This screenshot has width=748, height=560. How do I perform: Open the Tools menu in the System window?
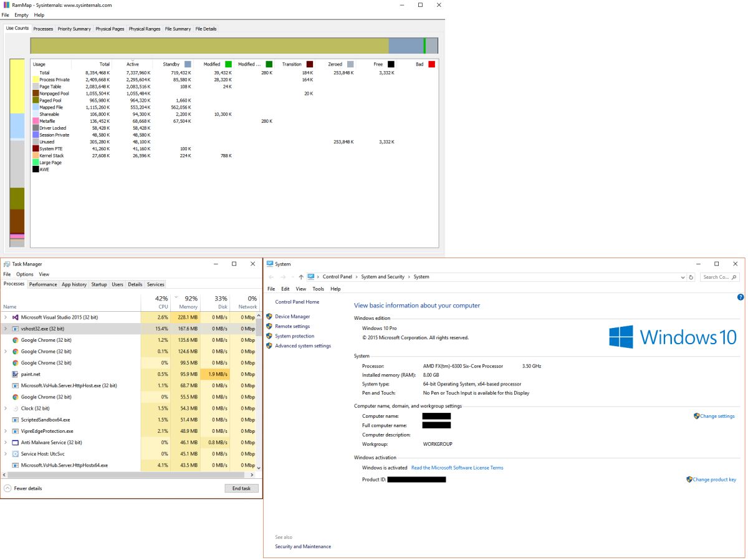318,289
